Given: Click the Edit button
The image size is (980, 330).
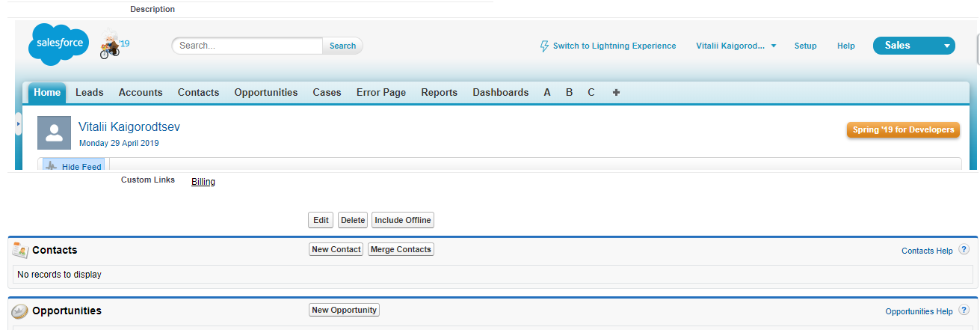Looking at the screenshot, I should click(321, 220).
